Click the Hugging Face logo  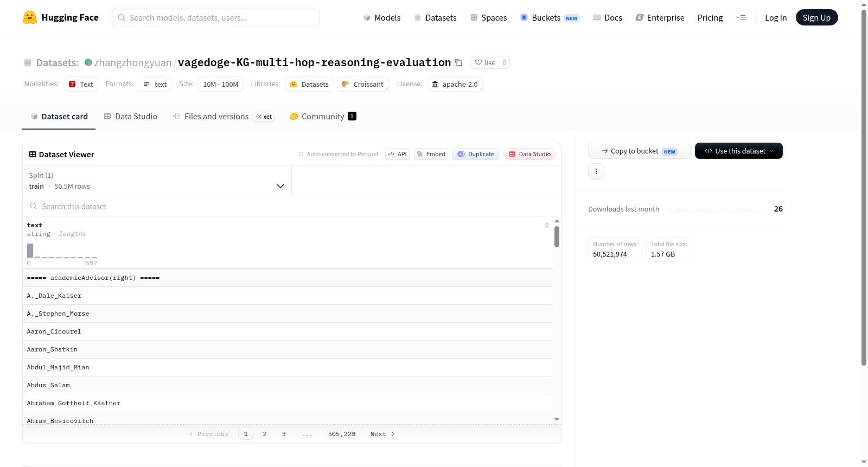coord(60,17)
